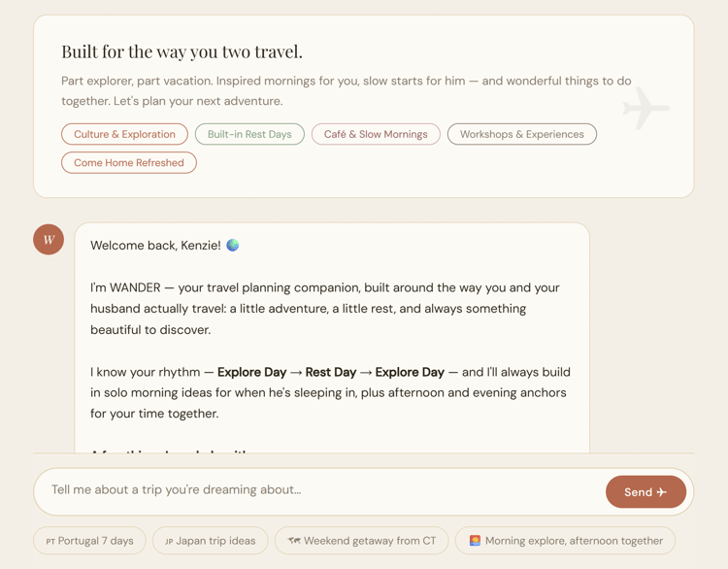Screen dimensions: 728x569
Task: Pick the Portugal 7 days suggestion
Action: click(89, 541)
